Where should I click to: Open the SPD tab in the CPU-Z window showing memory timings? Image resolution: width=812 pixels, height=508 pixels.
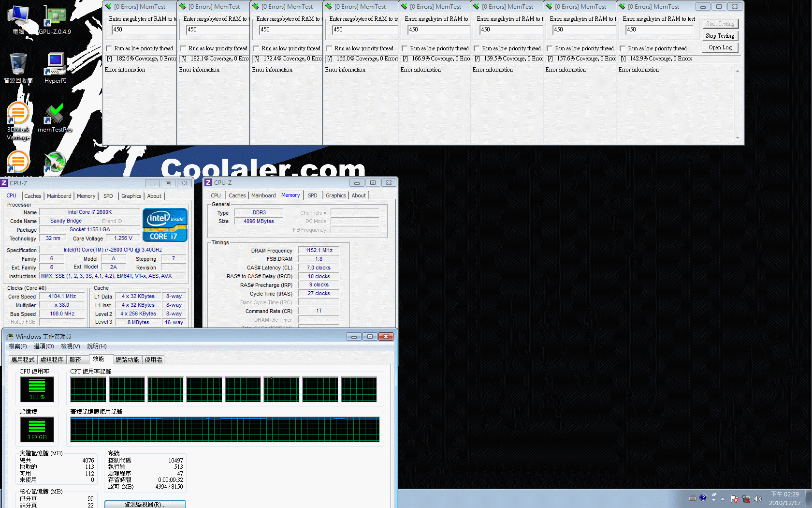point(313,195)
